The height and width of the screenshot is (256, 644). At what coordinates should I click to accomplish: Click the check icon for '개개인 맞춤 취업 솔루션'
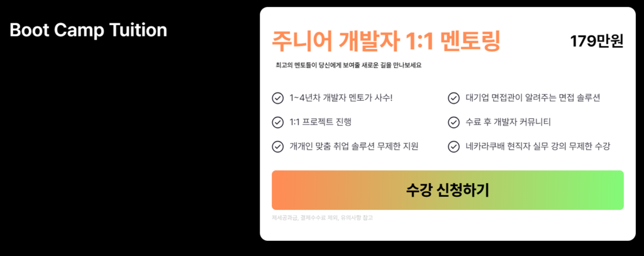click(x=277, y=147)
